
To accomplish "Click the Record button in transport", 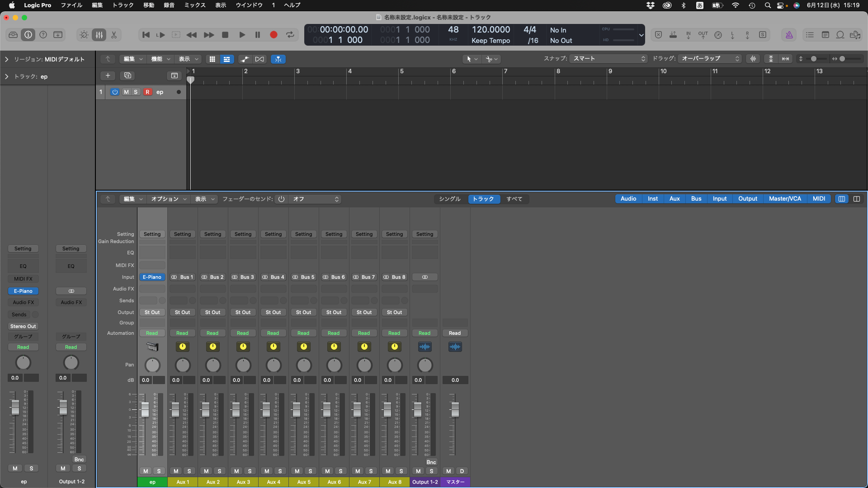I will pos(274,35).
